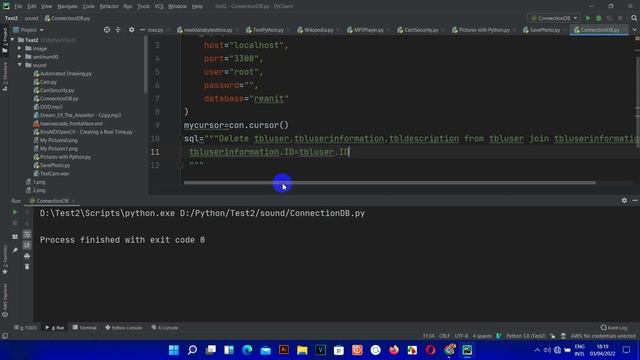This screenshot has width=640, height=360.
Task: Toggle scroll to end in Run console
Action: coord(27,245)
